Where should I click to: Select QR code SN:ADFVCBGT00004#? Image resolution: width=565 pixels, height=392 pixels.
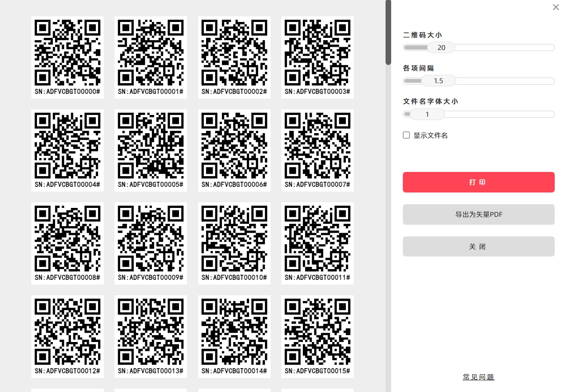coord(67,150)
